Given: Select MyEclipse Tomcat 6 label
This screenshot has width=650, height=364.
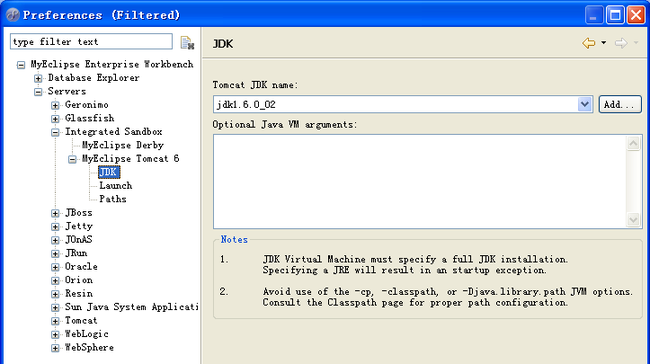Looking at the screenshot, I should pyautogui.click(x=130, y=158).
